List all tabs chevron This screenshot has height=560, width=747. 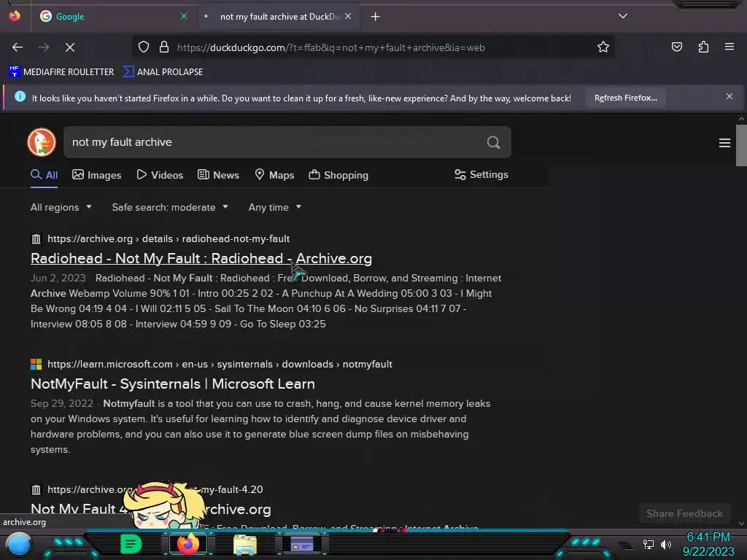click(x=623, y=16)
